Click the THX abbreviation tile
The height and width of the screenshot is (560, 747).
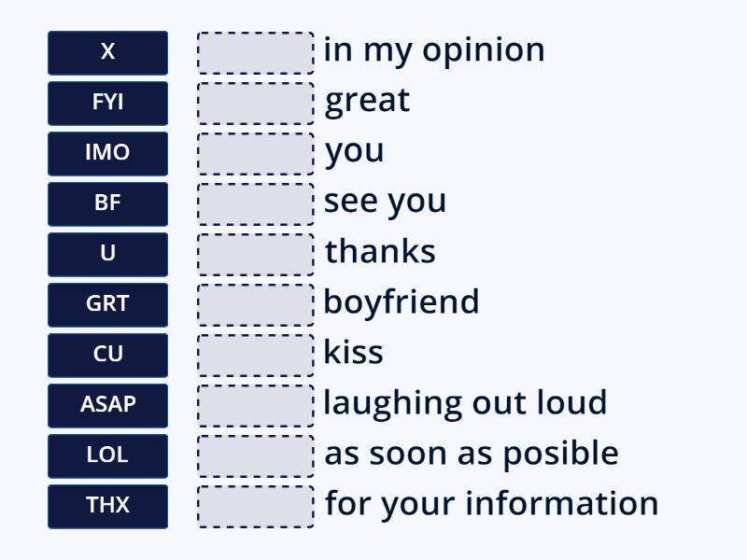[x=107, y=506]
